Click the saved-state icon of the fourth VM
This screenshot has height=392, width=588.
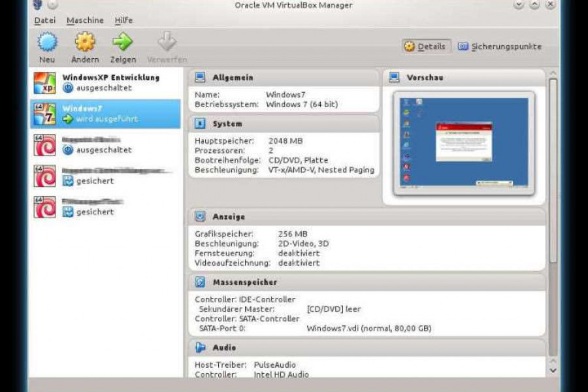pos(68,181)
